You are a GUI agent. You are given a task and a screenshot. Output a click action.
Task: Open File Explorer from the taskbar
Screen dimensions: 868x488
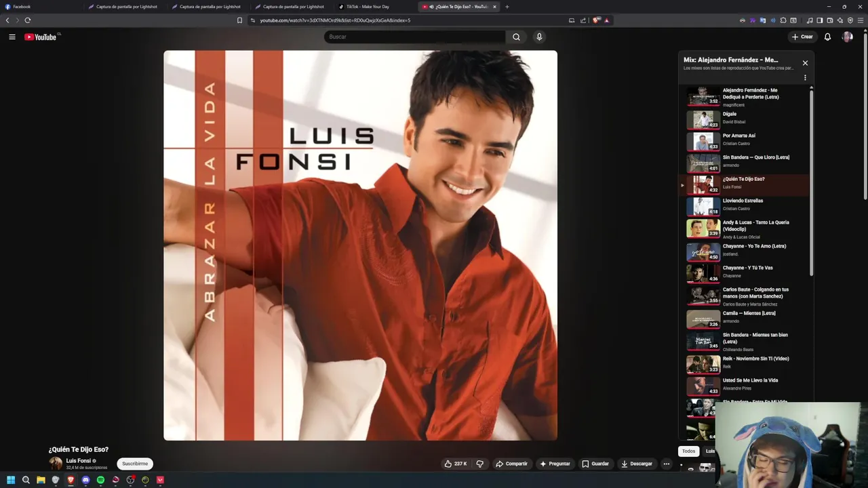41,480
